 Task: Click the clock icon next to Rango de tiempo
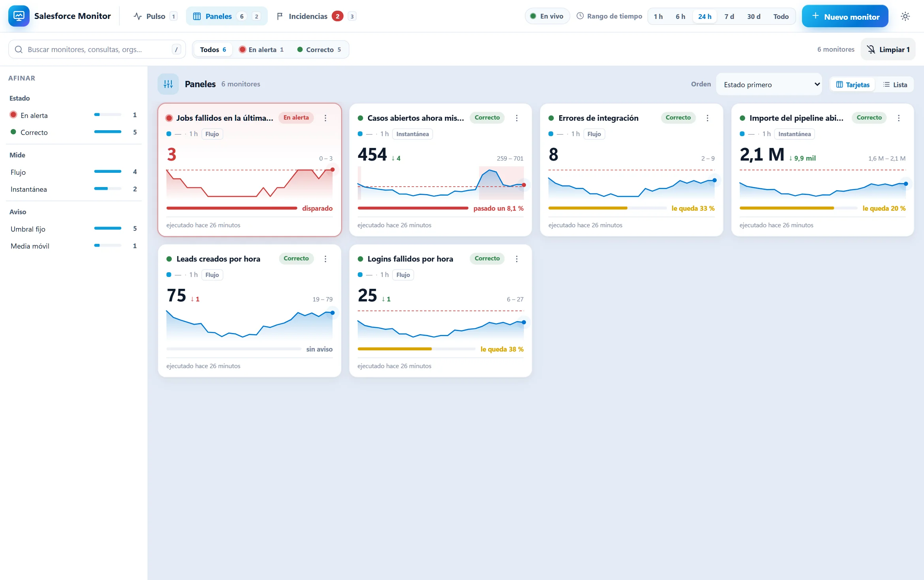click(580, 16)
